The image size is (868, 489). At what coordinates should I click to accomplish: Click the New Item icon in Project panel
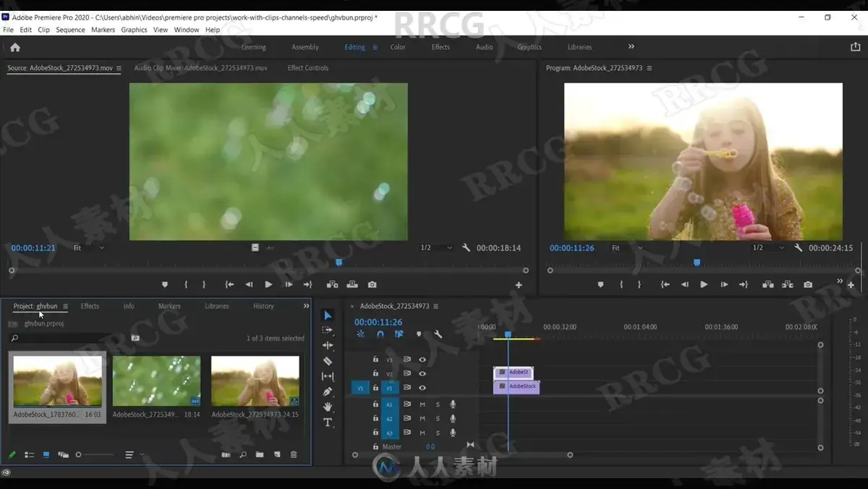(277, 455)
